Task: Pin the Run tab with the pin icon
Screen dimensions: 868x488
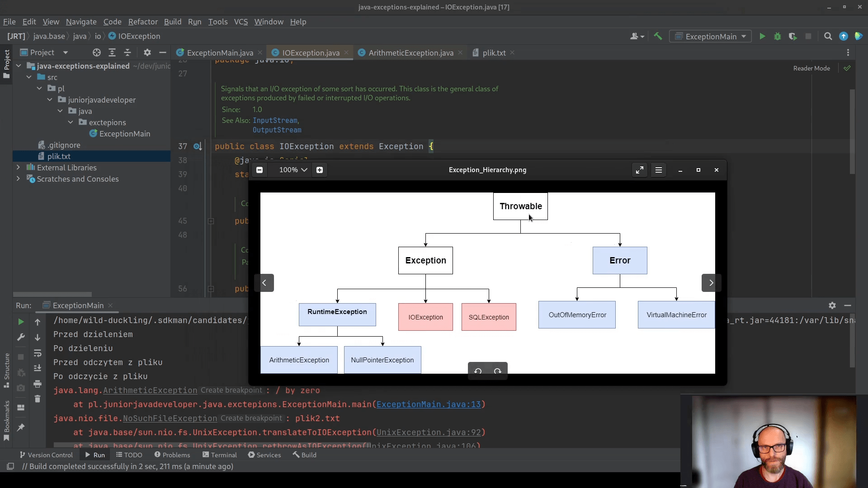Action: [x=21, y=427]
